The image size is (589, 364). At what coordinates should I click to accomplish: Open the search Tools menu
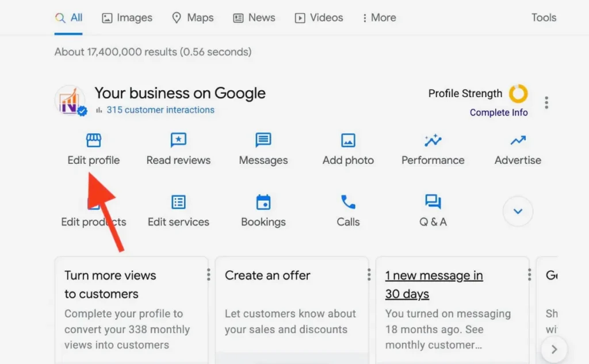point(544,18)
